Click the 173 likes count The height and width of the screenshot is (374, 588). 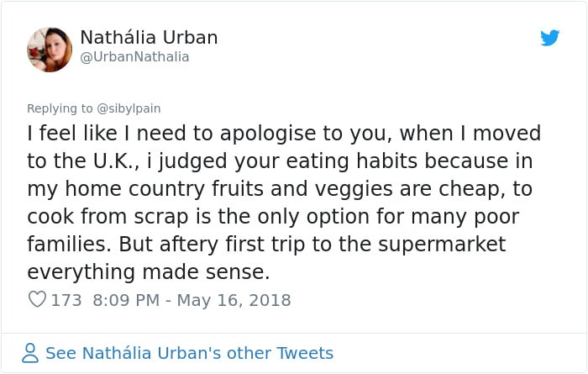coord(66,300)
